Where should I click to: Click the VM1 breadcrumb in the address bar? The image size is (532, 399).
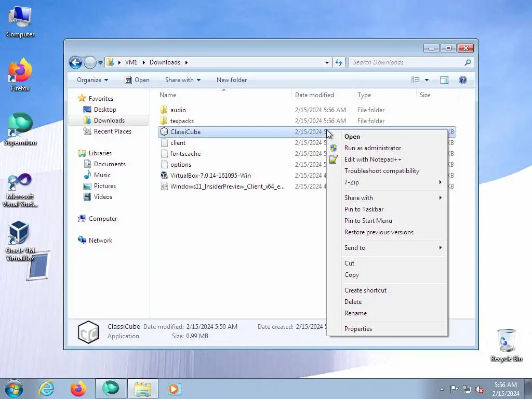(131, 62)
